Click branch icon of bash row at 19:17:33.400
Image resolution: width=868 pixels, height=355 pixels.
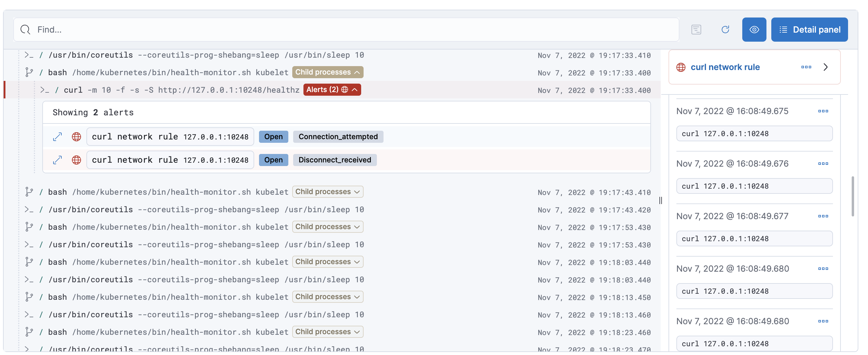(x=29, y=72)
